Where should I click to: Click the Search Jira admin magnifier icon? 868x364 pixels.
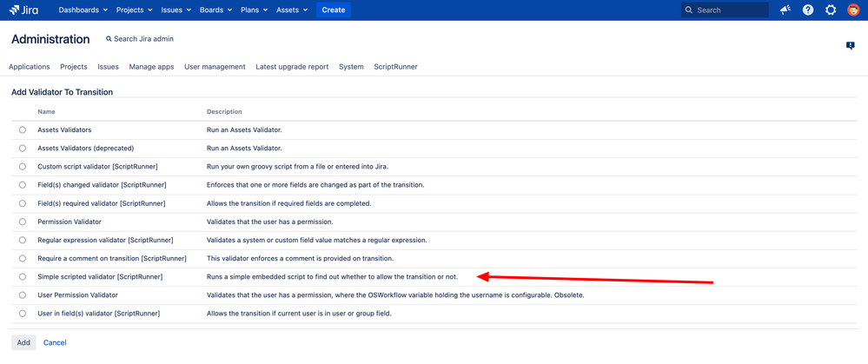[109, 39]
